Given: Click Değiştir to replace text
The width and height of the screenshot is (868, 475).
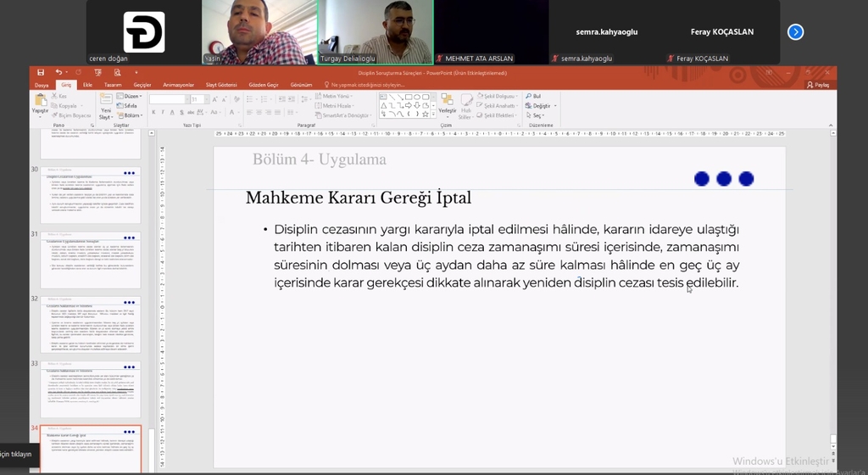Looking at the screenshot, I should pos(541,106).
